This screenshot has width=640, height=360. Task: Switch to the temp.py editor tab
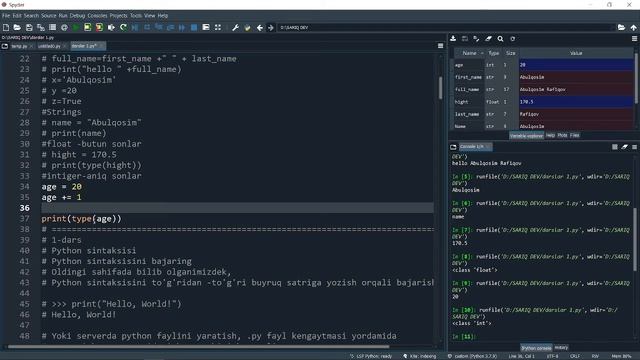[19, 46]
